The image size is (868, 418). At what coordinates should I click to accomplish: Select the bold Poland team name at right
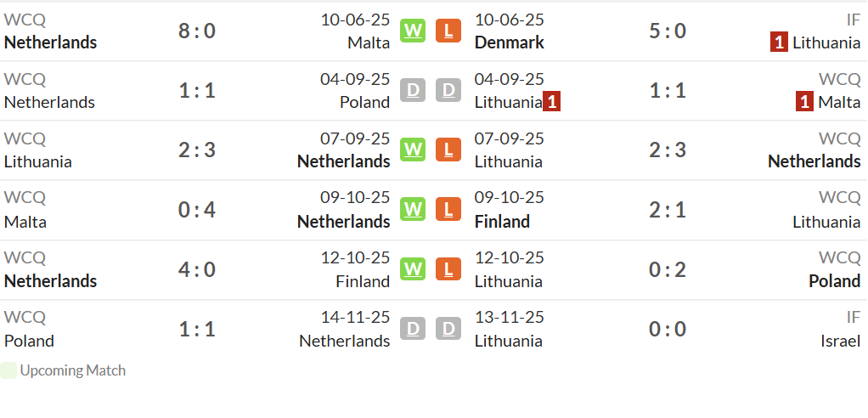tap(835, 281)
